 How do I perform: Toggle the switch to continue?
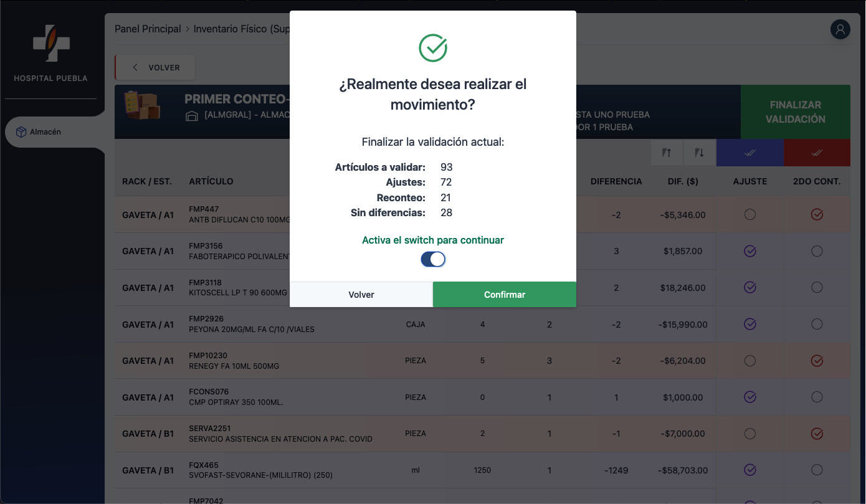click(x=433, y=259)
